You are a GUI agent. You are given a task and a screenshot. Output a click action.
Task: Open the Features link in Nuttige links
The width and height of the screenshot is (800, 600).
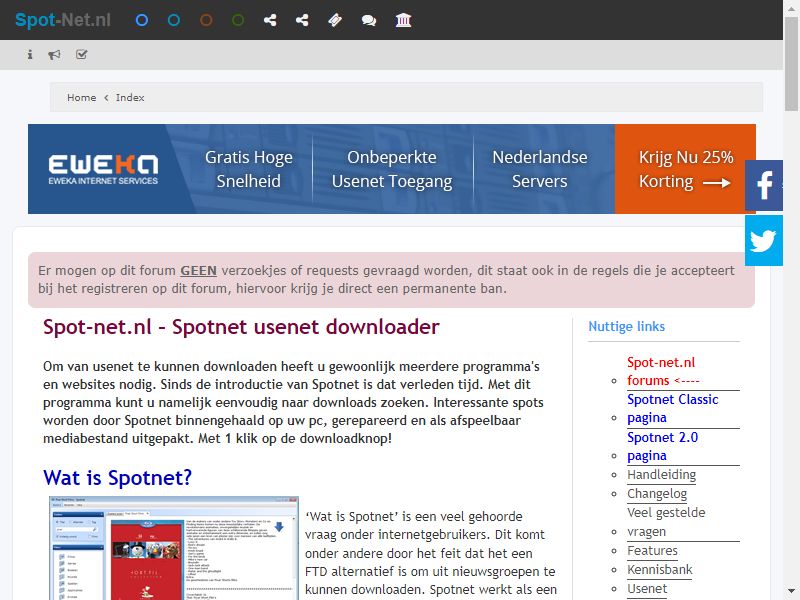[652, 551]
